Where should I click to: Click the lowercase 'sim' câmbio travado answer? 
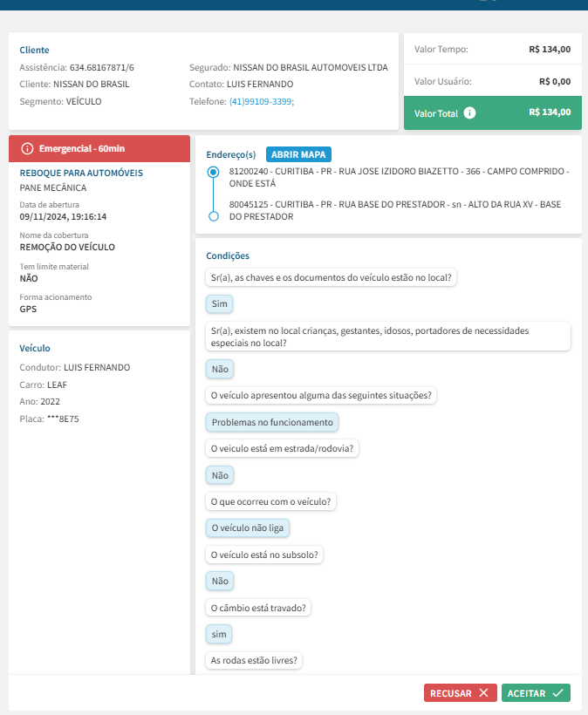[220, 634]
